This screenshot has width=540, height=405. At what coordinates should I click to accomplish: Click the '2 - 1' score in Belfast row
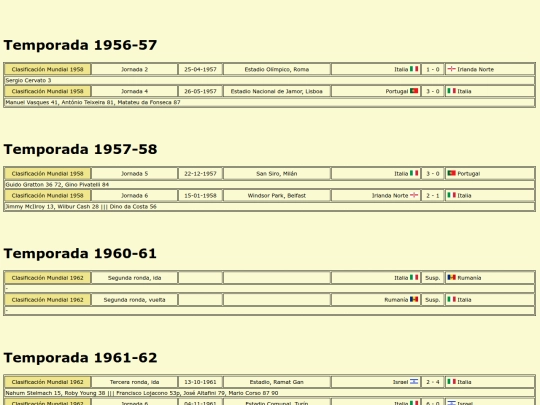click(433, 196)
